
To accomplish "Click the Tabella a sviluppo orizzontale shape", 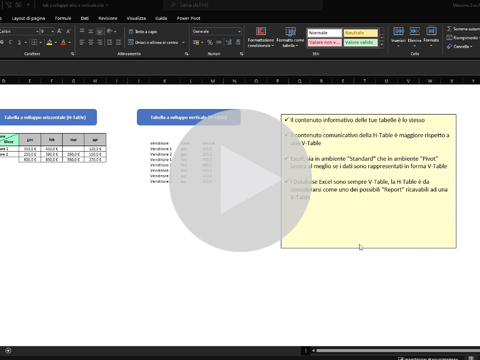I will point(48,117).
